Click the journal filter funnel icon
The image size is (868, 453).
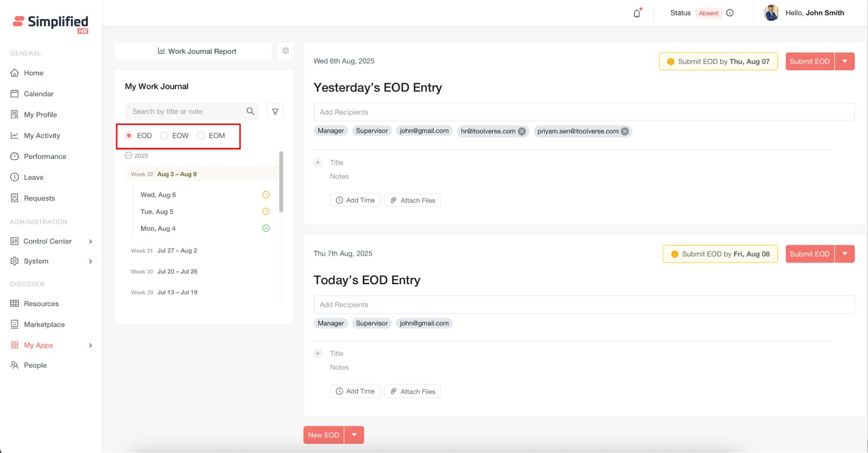pos(275,112)
